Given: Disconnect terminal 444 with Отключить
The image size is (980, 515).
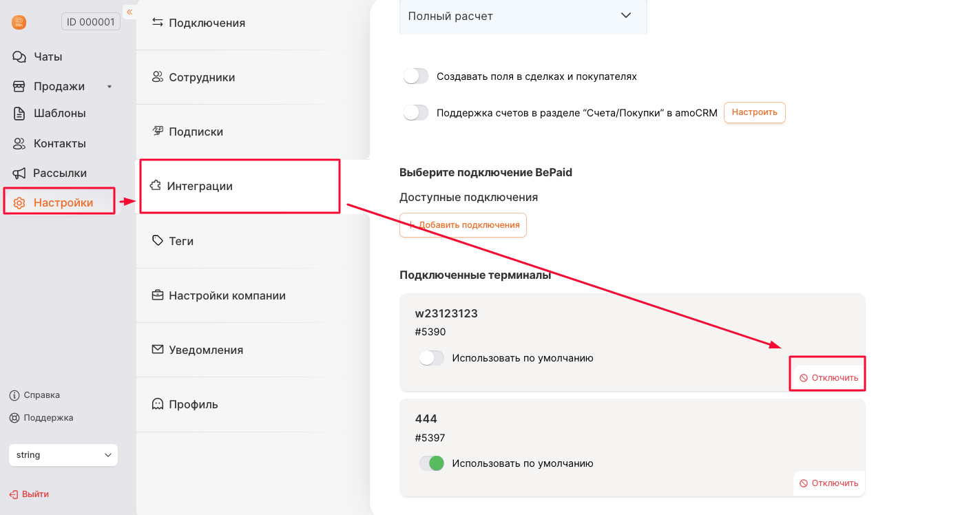Looking at the screenshot, I should pyautogui.click(x=828, y=483).
